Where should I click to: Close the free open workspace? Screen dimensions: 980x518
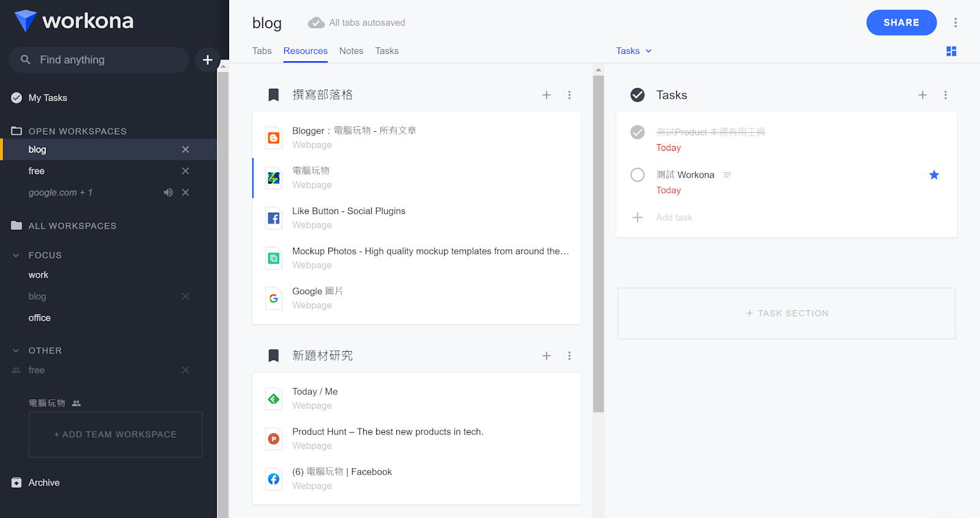coord(186,171)
